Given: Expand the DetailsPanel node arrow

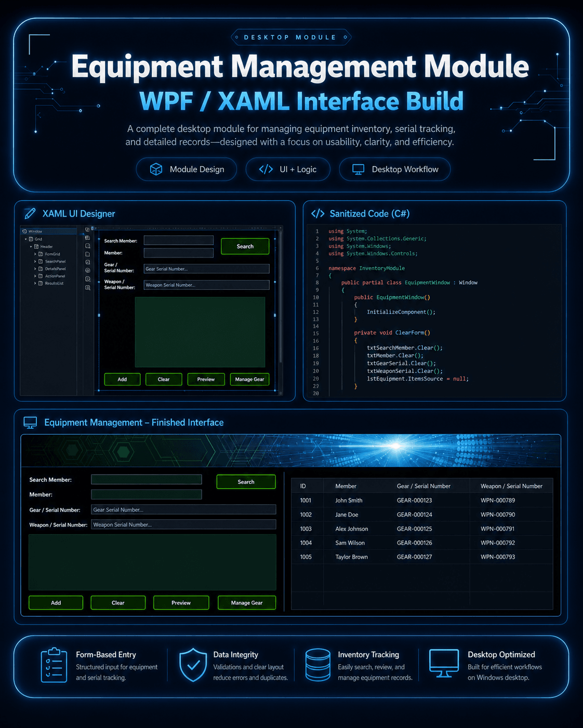Looking at the screenshot, I should click(35, 268).
